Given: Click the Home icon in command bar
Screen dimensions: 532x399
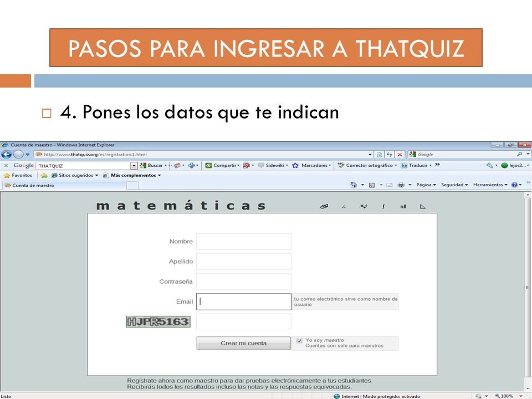Looking at the screenshot, I should point(354,185).
